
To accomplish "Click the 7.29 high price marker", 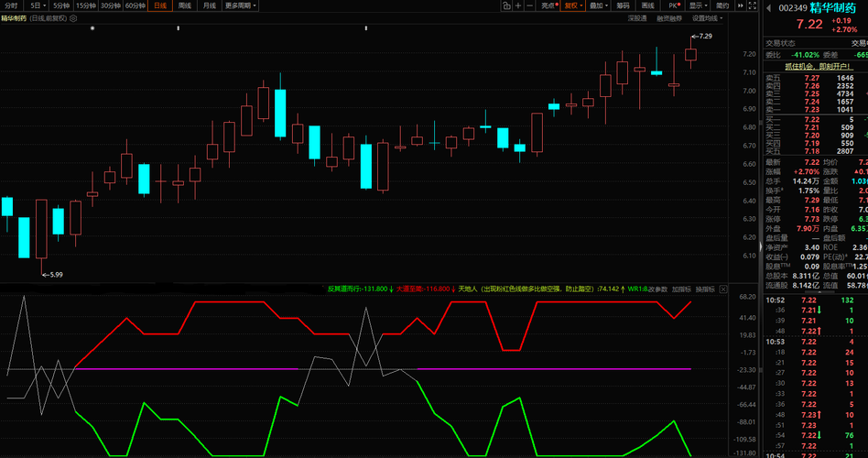I will click(x=702, y=36).
